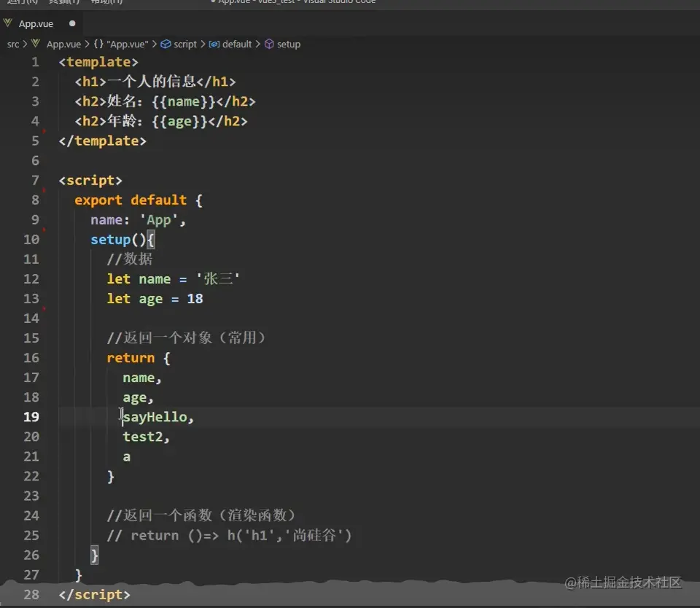
Task: Click the //返回一个对象 comment line
Action: (x=186, y=338)
